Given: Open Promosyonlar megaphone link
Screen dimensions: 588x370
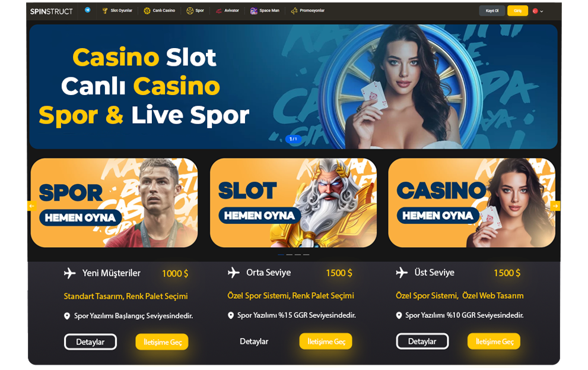Looking at the screenshot, I should click(x=308, y=11).
